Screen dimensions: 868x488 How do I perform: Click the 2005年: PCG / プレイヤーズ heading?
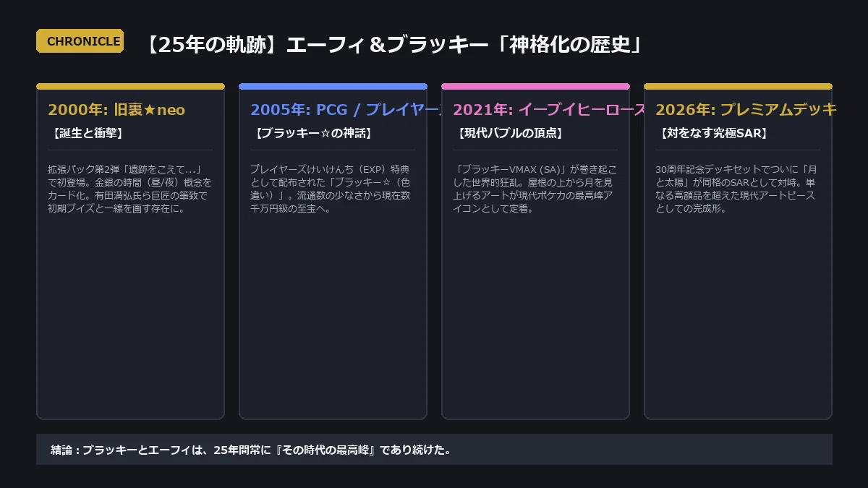346,110
